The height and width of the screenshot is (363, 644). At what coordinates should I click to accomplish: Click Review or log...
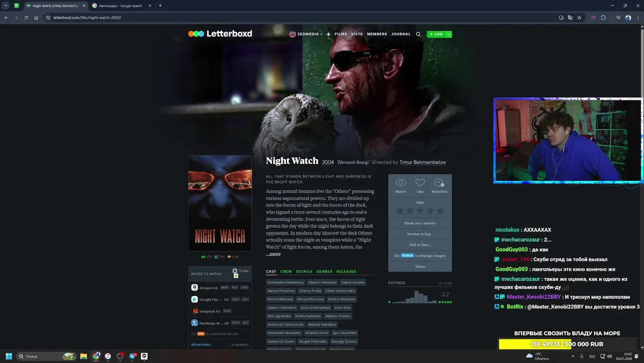coord(420,234)
